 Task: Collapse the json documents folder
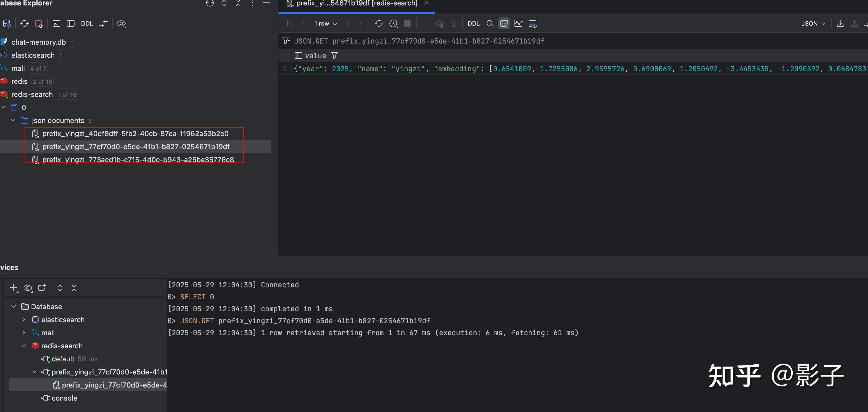point(13,120)
